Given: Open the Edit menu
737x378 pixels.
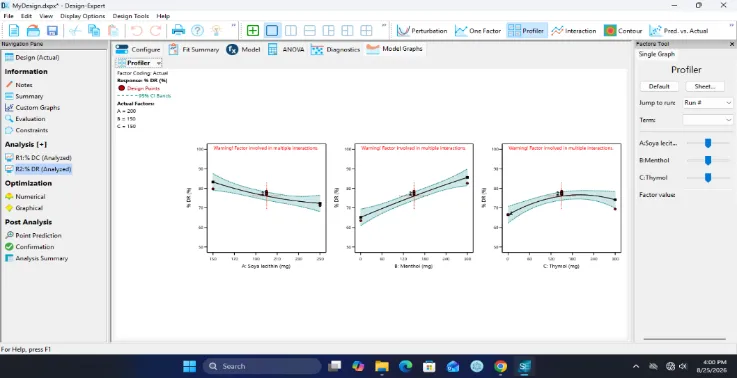Looking at the screenshot, I should 26,16.
